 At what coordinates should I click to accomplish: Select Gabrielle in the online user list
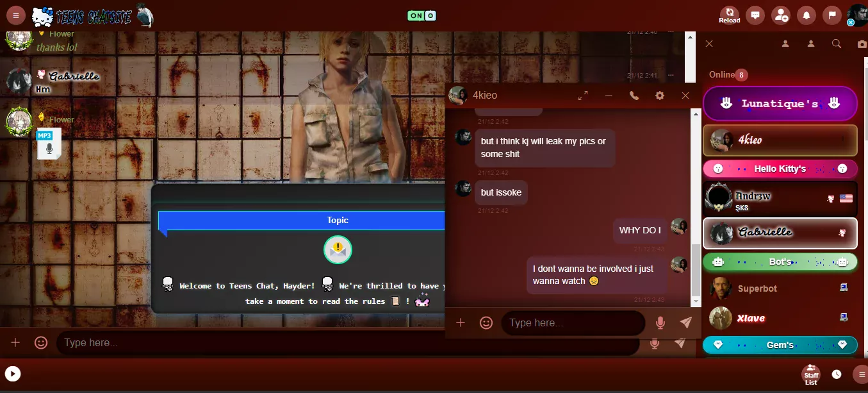coord(780,233)
